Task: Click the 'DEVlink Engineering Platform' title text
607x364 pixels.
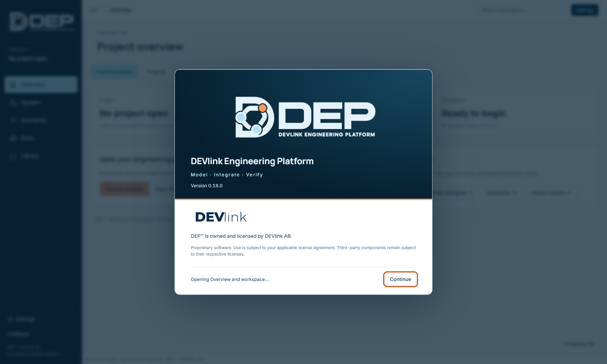Action: (252, 161)
